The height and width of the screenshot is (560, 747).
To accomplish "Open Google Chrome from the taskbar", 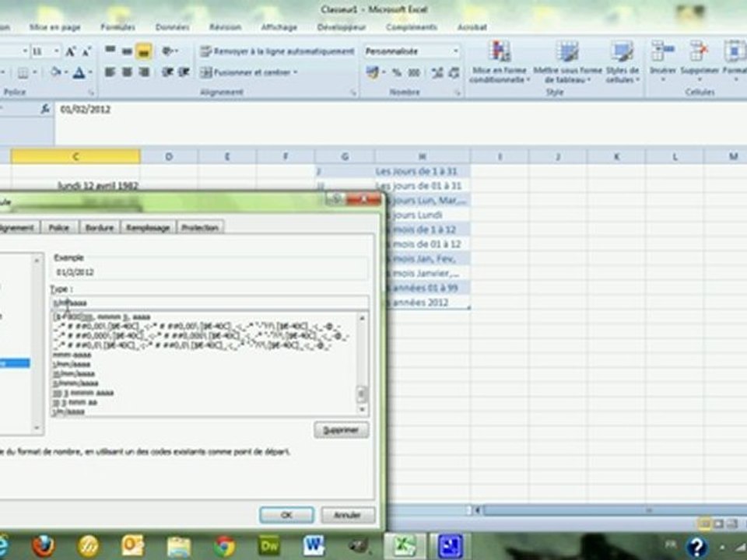I will click(224, 546).
